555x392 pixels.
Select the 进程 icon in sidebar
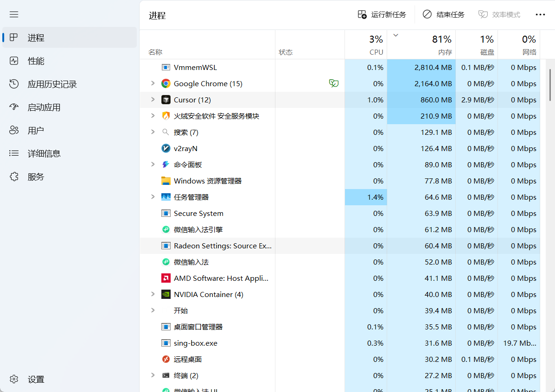[x=14, y=38]
